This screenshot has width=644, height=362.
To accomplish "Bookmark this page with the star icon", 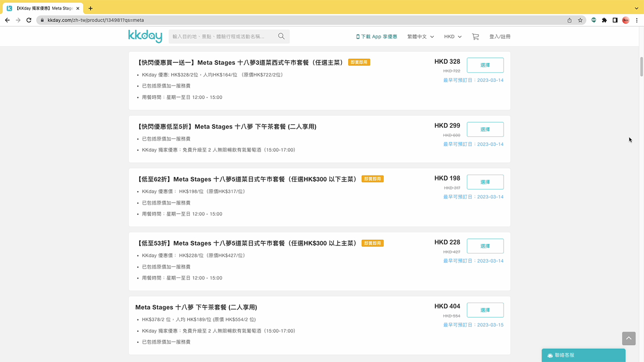I will click(x=580, y=20).
